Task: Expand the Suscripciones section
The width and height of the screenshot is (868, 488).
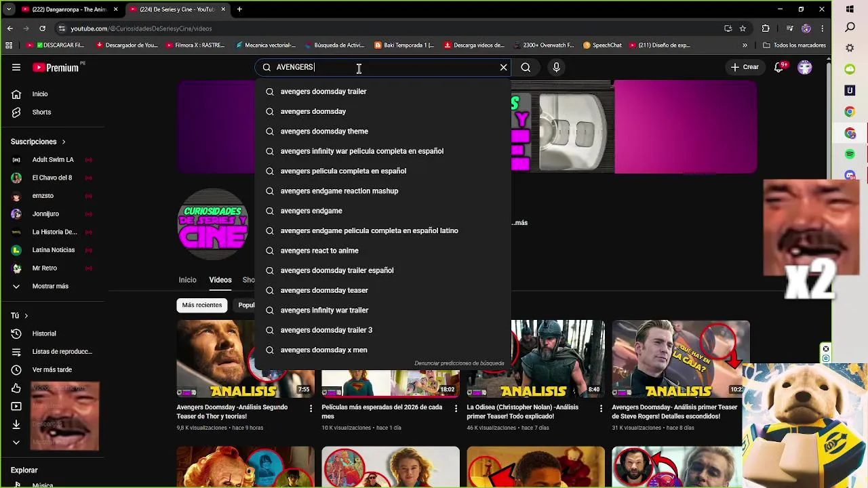Action: [38, 142]
